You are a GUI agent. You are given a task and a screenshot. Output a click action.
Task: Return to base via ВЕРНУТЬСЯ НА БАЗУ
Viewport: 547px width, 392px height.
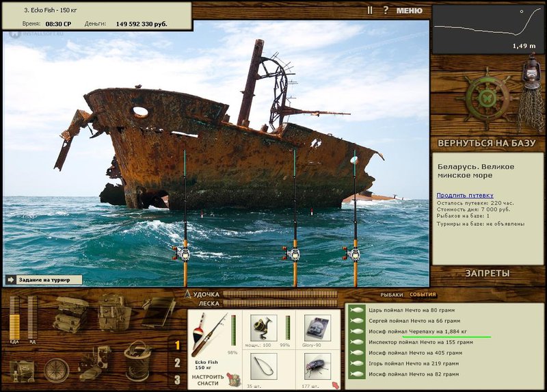tap(486, 143)
